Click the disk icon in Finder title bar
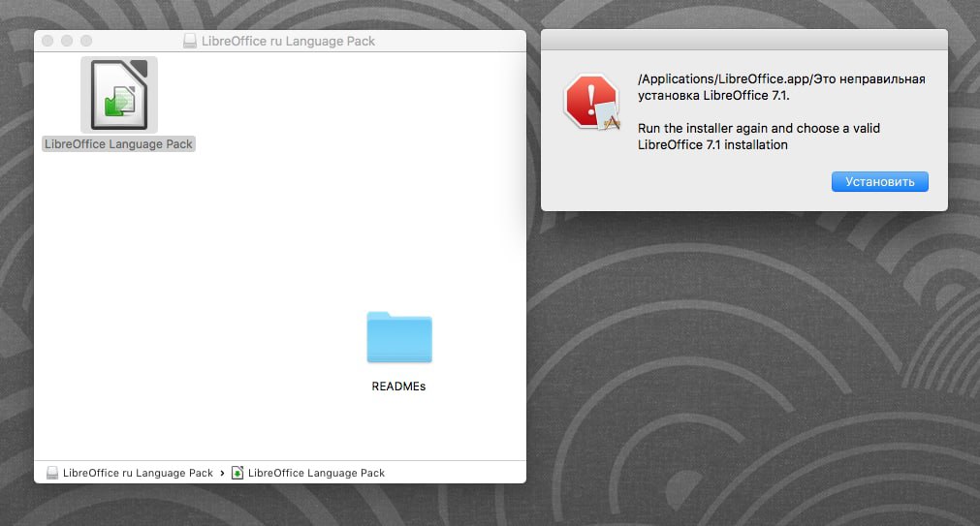Screen dimensions: 980x526 [189, 42]
